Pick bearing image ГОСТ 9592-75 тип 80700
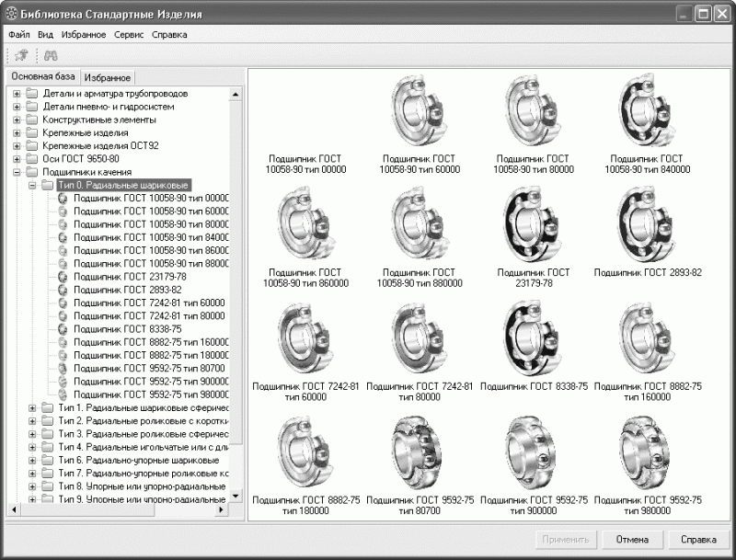The width and height of the screenshot is (736, 560). click(419, 452)
